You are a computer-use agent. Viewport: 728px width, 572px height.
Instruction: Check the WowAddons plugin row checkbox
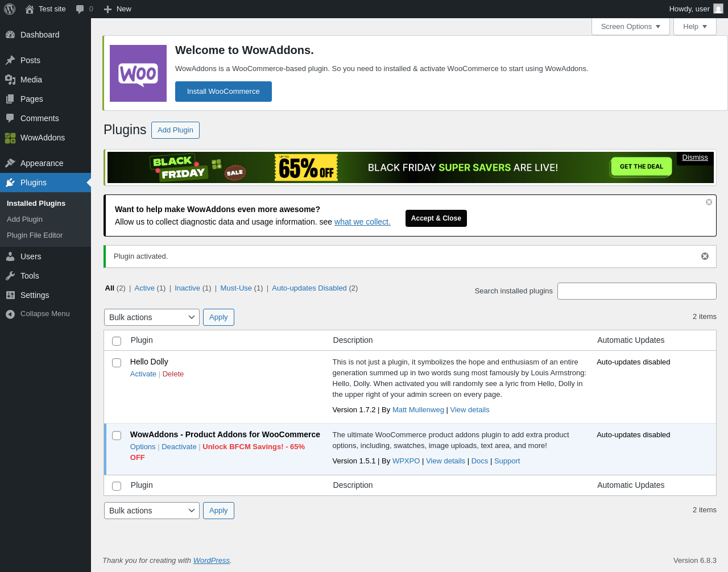(x=117, y=436)
